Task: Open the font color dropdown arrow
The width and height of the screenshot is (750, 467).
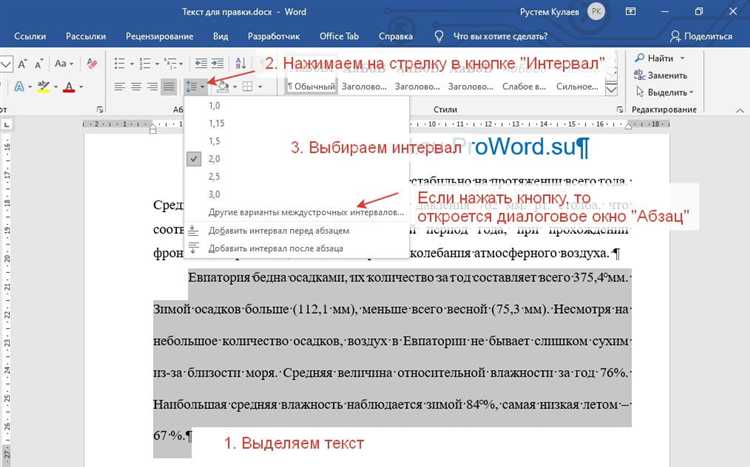Action: click(x=83, y=87)
